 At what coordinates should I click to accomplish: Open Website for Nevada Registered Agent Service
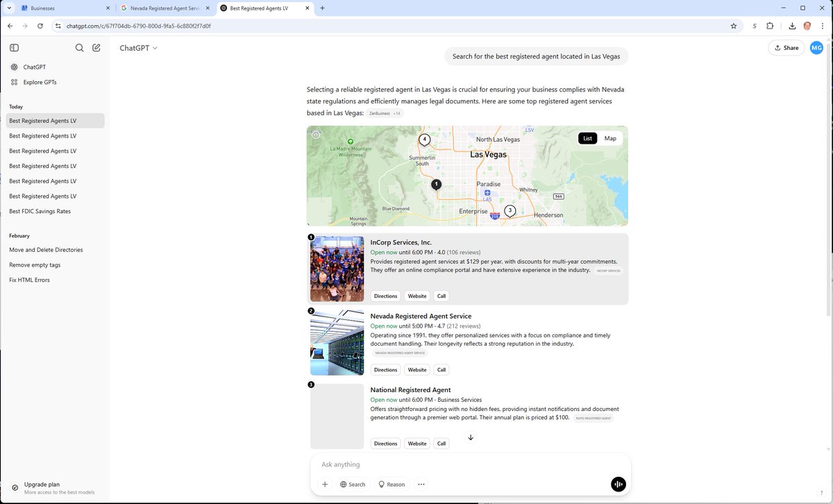point(417,369)
